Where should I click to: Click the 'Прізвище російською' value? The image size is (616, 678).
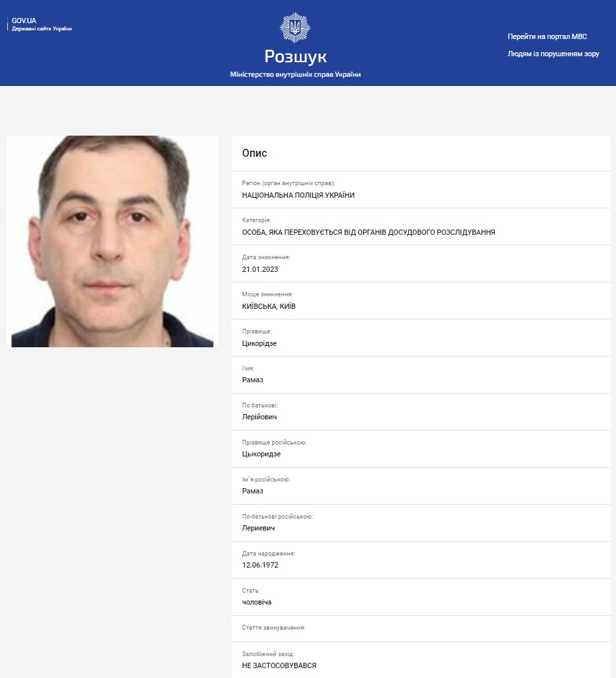[261, 454]
